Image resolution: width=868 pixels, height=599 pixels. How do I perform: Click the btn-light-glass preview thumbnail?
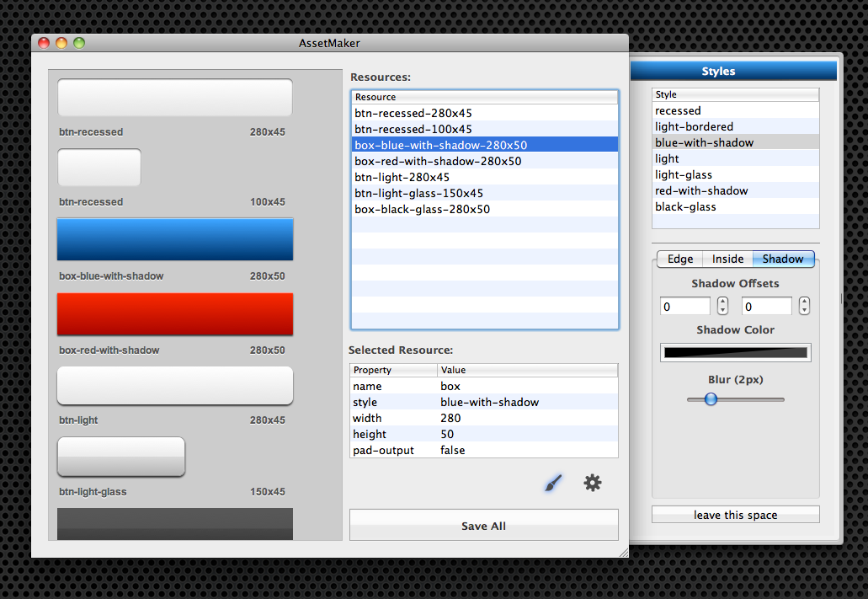point(120,457)
